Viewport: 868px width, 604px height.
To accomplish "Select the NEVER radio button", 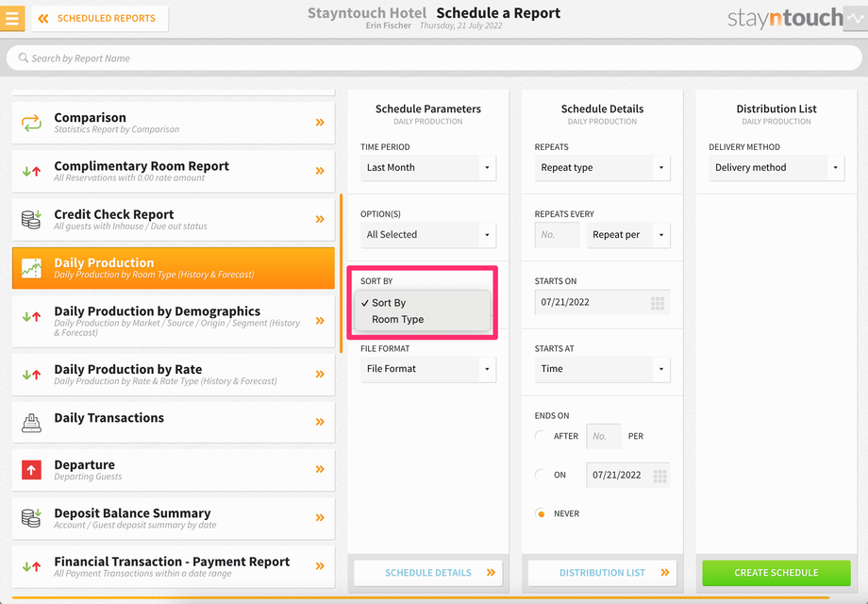I will pos(541,513).
